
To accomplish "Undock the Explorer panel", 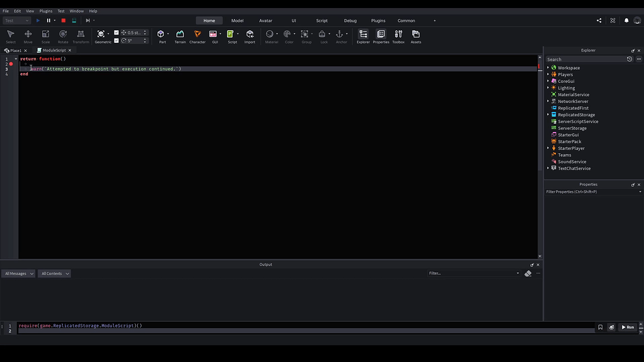I will pyautogui.click(x=633, y=50).
